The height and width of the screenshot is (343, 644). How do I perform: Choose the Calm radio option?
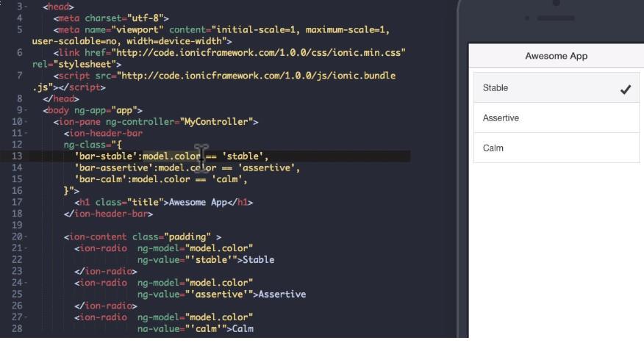556,148
